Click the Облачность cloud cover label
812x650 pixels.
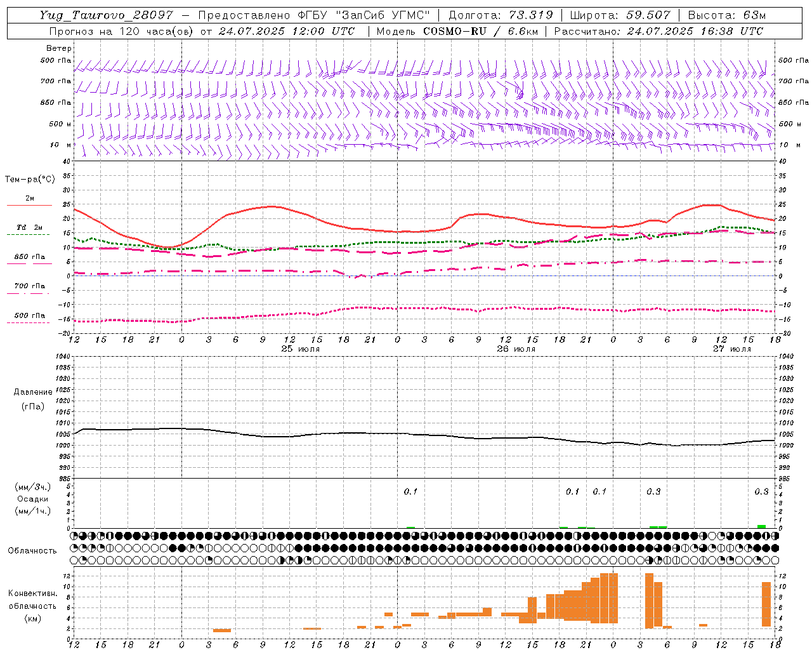coord(32,551)
